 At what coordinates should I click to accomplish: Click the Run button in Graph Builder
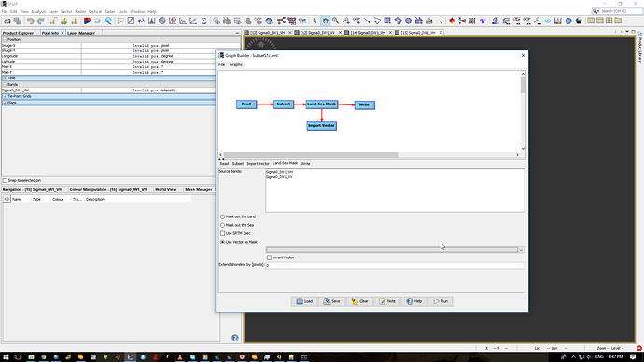[441, 301]
